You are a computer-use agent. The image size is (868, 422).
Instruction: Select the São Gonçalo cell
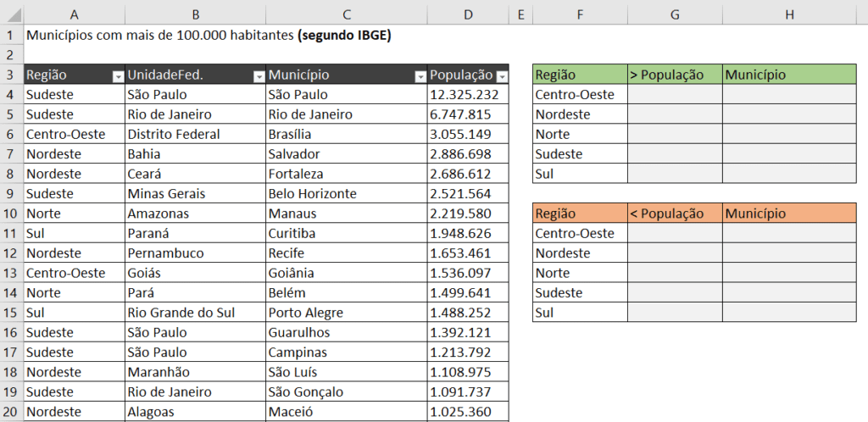(346, 392)
